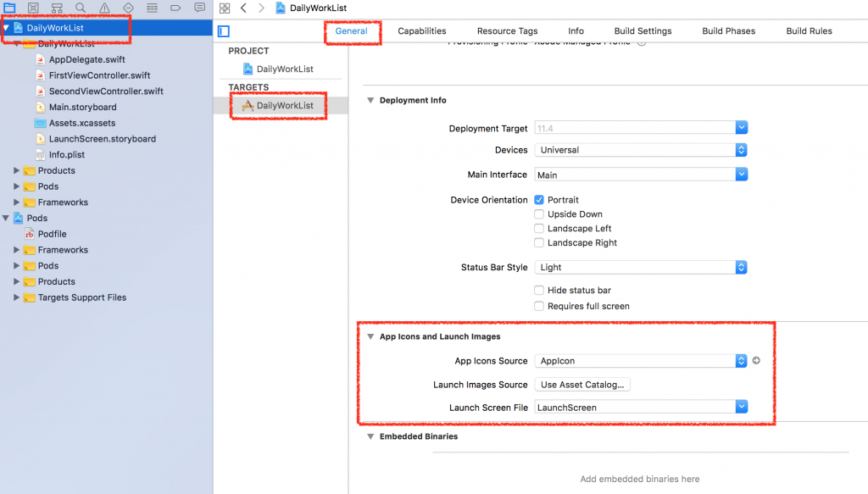Enable Landscape Left orientation
868x494 pixels.
pos(538,229)
